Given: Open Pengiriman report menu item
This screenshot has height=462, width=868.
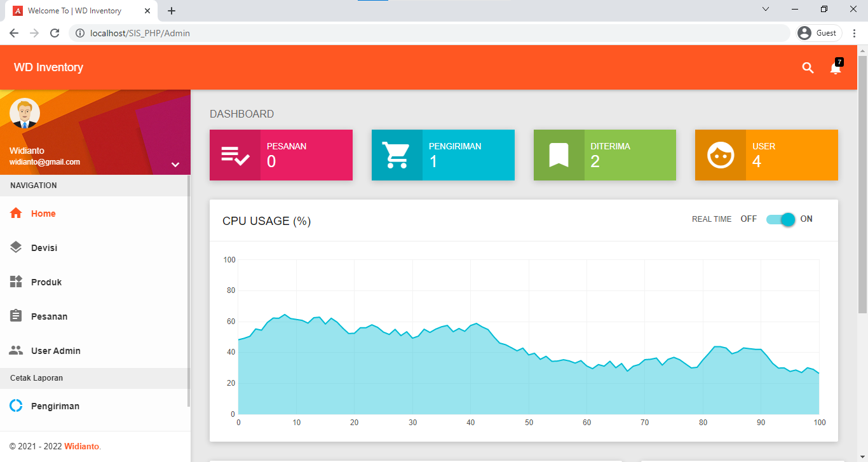Looking at the screenshot, I should (94, 406).
